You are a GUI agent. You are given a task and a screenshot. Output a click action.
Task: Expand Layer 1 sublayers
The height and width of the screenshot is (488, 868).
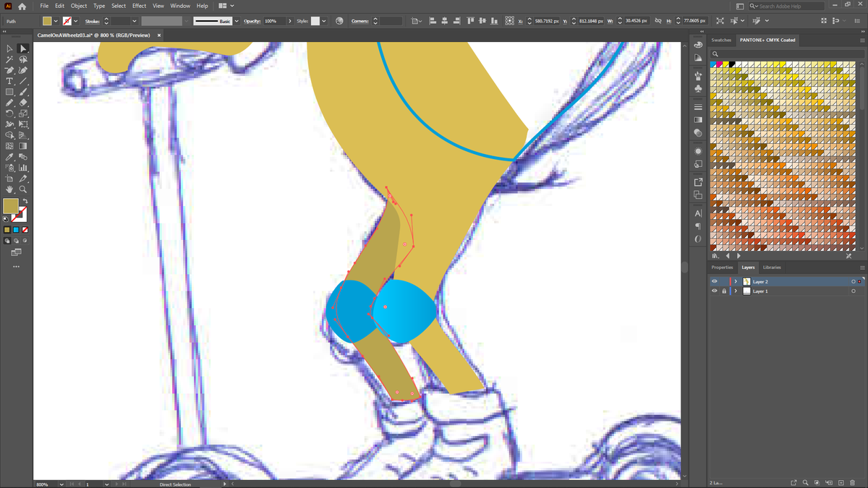[736, 291]
